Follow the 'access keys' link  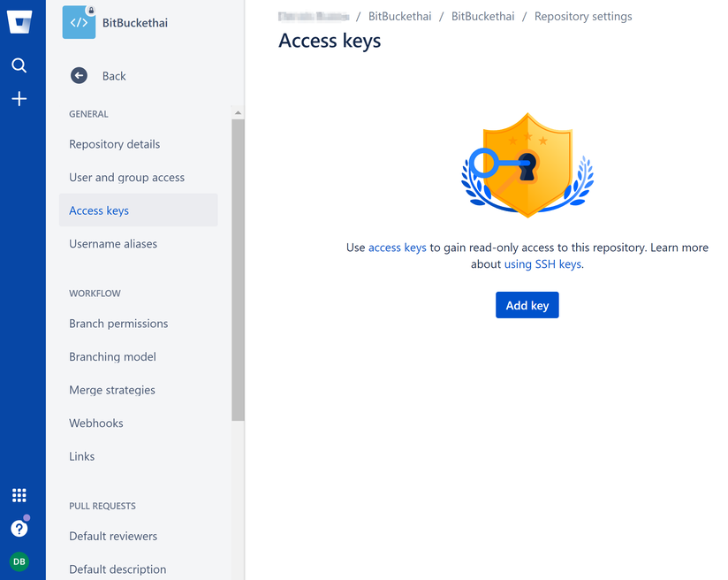tap(397, 248)
